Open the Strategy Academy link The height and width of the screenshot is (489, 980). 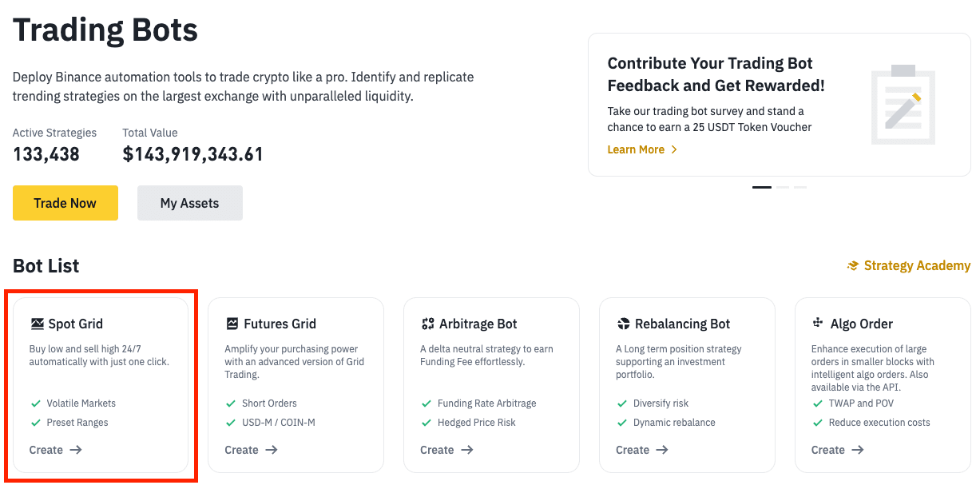click(916, 266)
